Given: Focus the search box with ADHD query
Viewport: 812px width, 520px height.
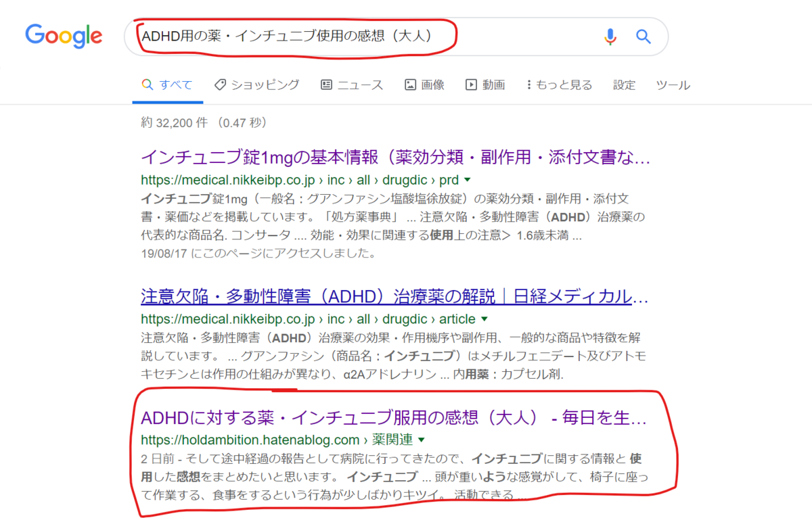Looking at the screenshot, I should click(x=396, y=37).
